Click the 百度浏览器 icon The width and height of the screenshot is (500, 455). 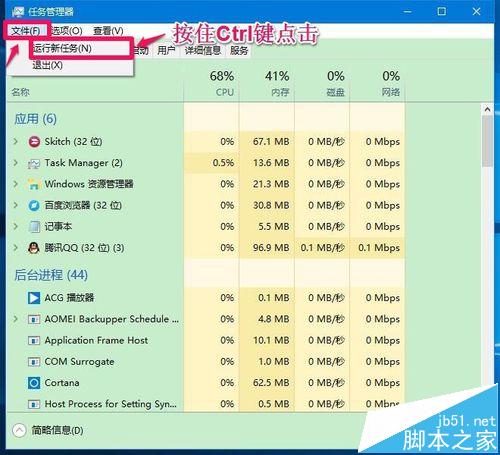[34, 206]
